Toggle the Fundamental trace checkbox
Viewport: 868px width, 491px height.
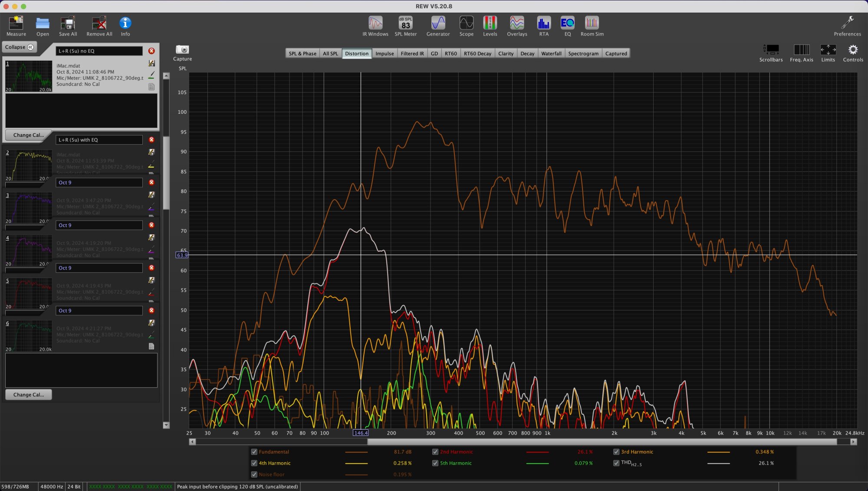point(254,452)
